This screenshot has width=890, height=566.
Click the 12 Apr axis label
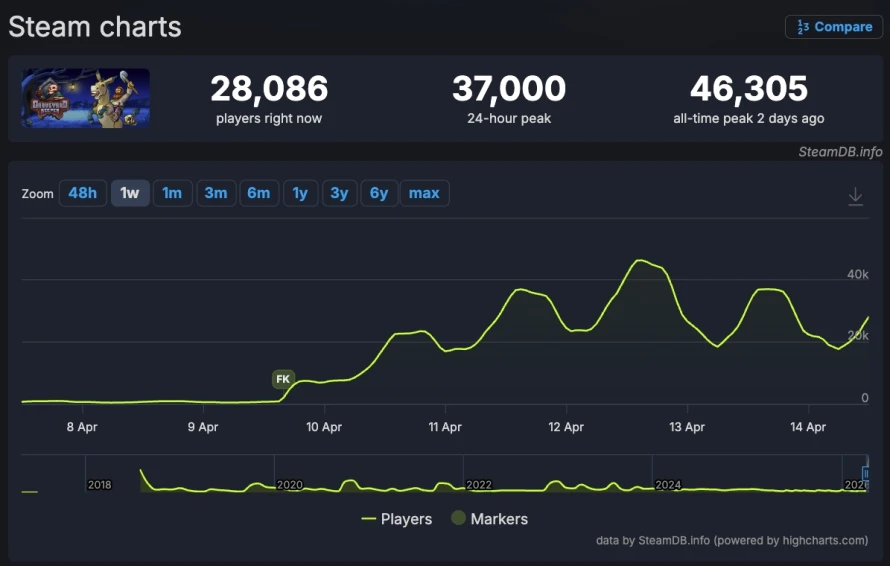coord(566,427)
